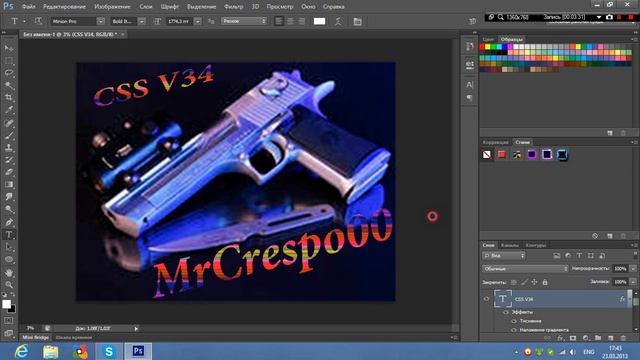This screenshot has height=360, width=640.
Task: Open the anti-aliasing method dropdown
Action: click(x=244, y=21)
